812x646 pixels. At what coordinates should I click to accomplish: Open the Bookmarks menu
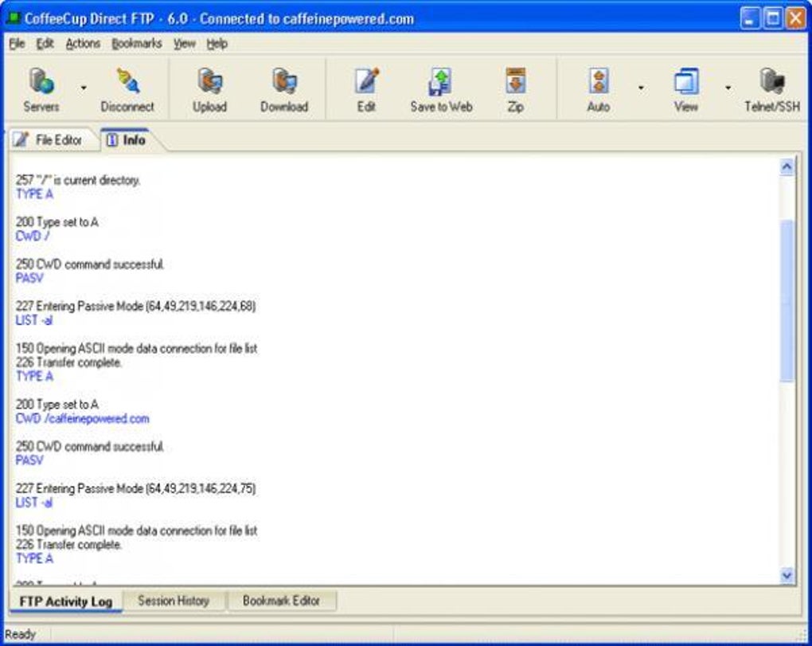[x=137, y=44]
